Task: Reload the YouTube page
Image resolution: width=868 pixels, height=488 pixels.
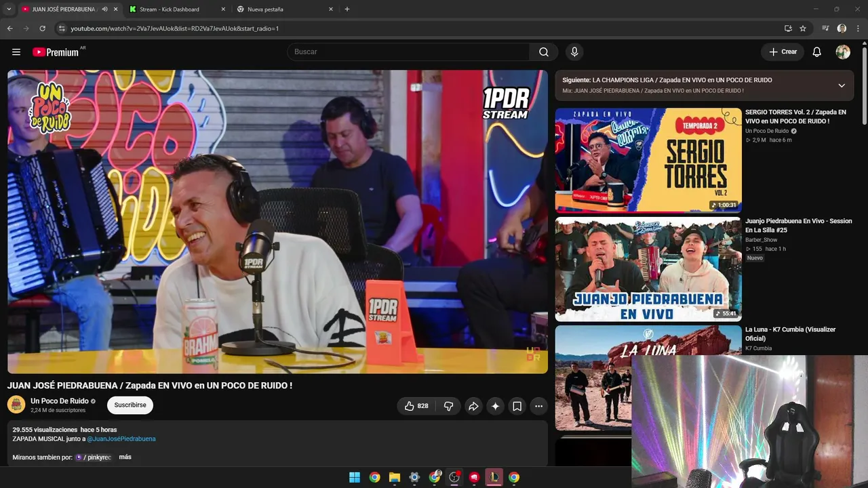Action: [x=42, y=28]
